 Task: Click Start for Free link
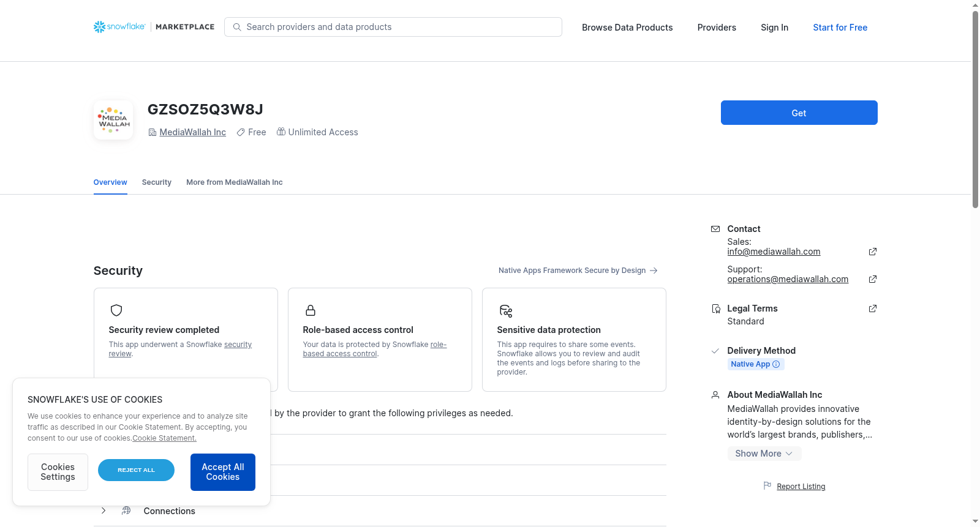click(x=840, y=28)
